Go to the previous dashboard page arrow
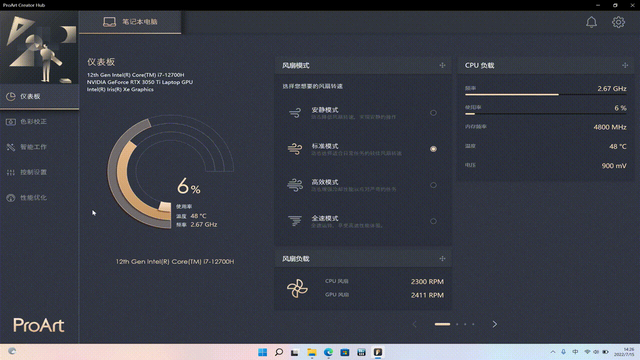Viewport: 640px width, 360px height. (x=414, y=324)
